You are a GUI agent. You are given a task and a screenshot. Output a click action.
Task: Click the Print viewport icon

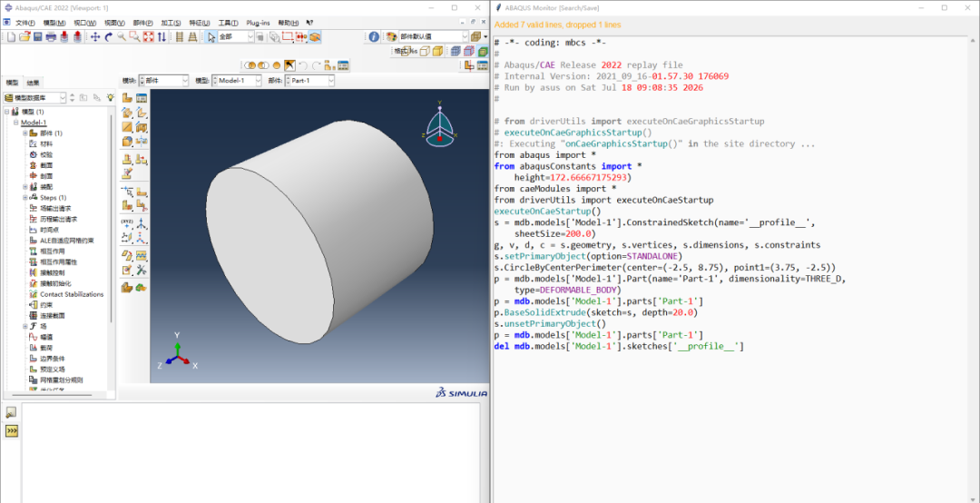coord(51,37)
